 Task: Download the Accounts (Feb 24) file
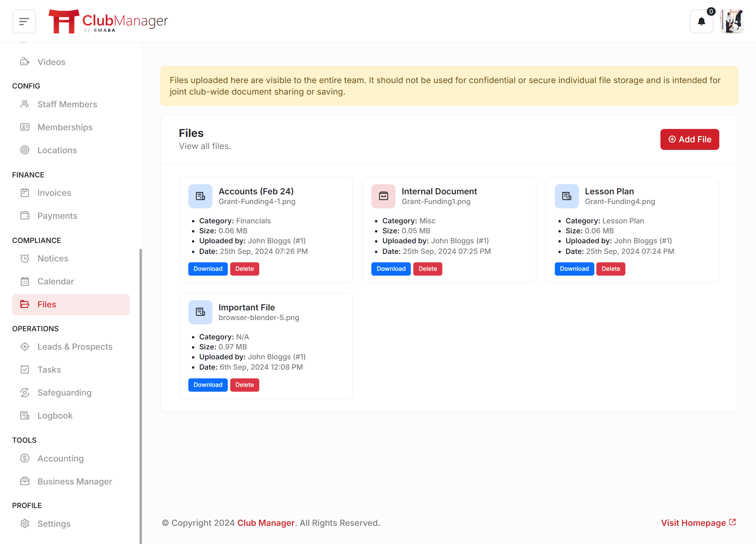tap(208, 269)
